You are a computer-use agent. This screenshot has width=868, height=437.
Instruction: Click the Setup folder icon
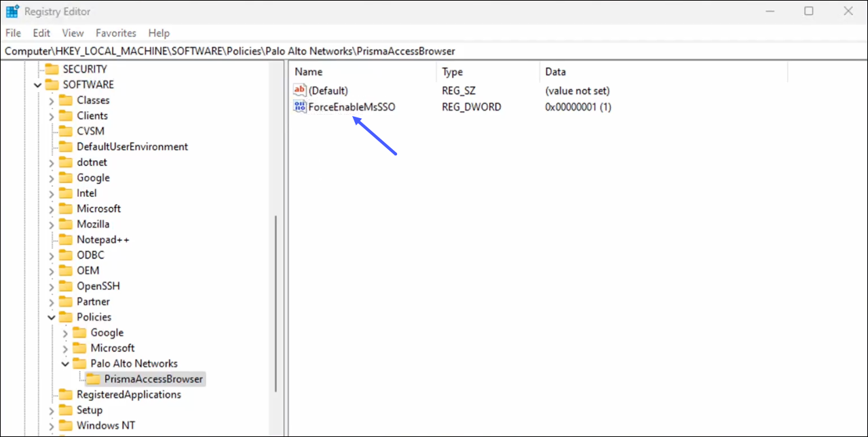click(x=66, y=411)
